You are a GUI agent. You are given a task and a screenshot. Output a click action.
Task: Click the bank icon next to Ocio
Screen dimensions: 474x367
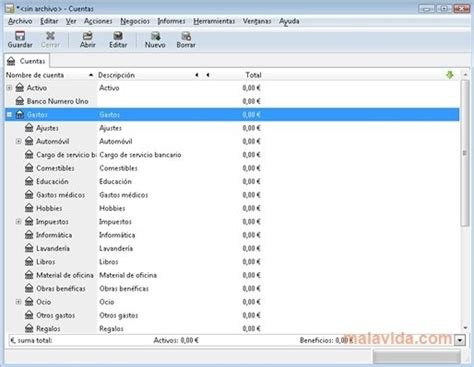coord(29,302)
